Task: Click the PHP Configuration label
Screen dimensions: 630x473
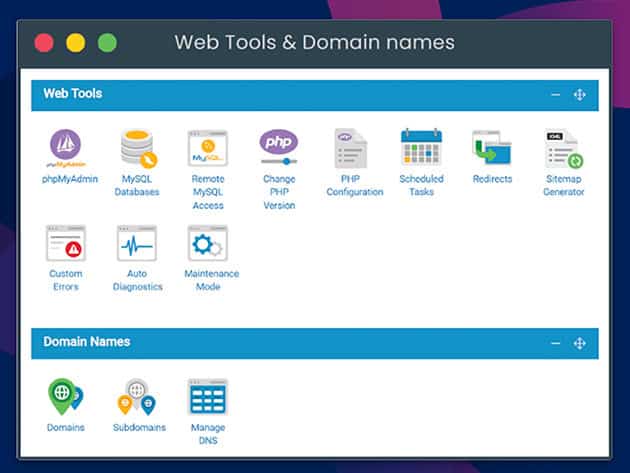Action: coord(355,185)
